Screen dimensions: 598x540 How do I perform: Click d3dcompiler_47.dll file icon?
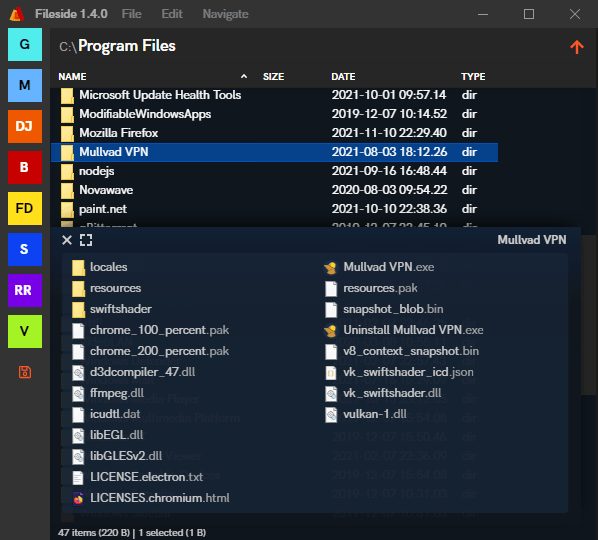[x=79, y=373]
